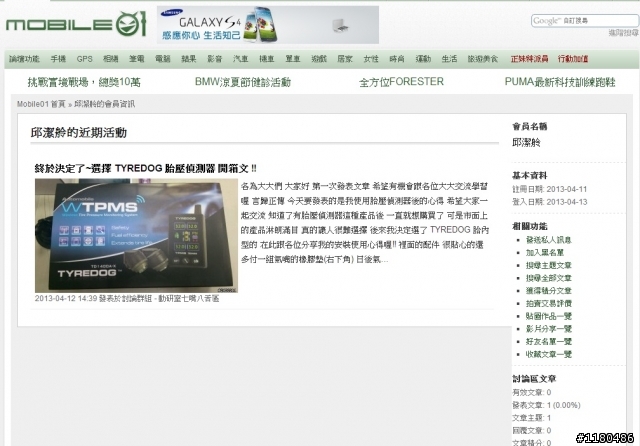Open 搜尋全部文章 link
Viewport: 640px width, 446px height.
pyautogui.click(x=549, y=278)
